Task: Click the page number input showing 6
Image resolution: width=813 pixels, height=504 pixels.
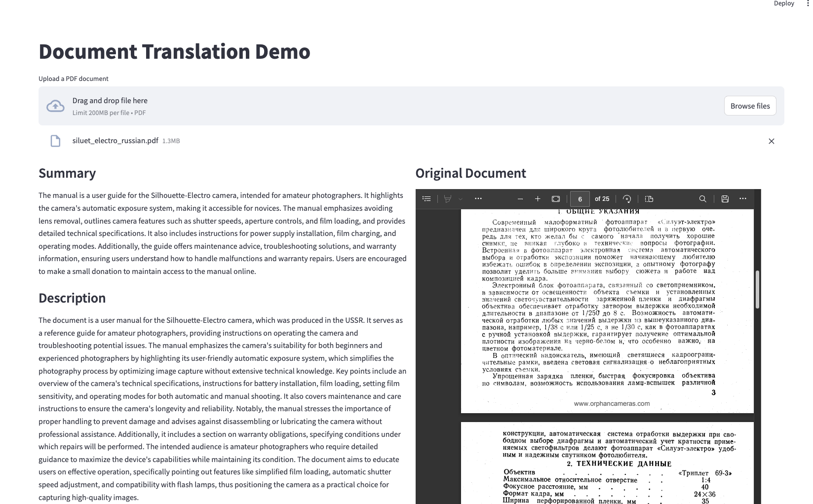Action: coord(580,198)
